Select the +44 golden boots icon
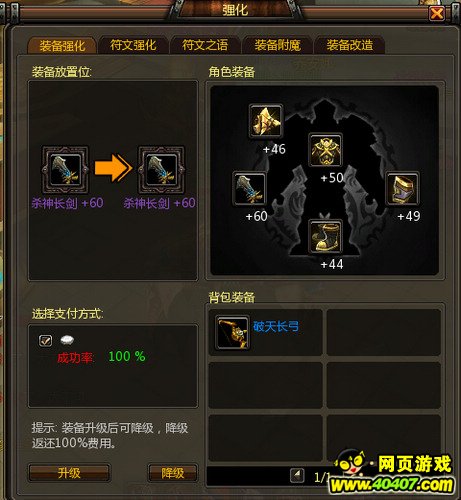 pos(325,236)
